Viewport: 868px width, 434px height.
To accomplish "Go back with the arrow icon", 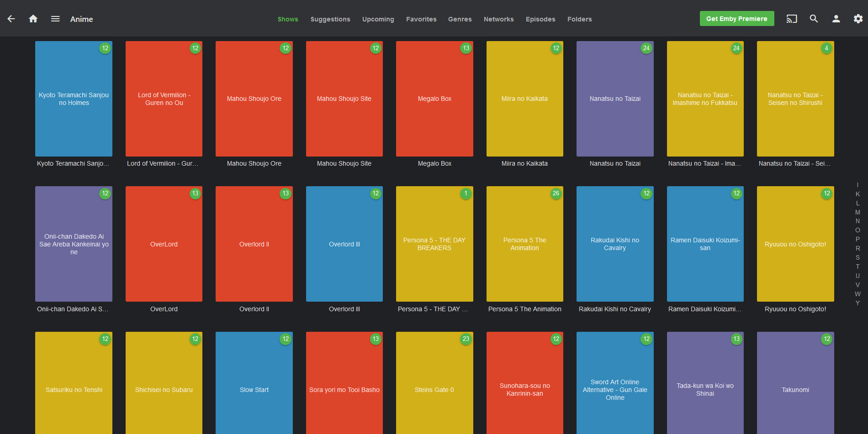I will 11,19.
